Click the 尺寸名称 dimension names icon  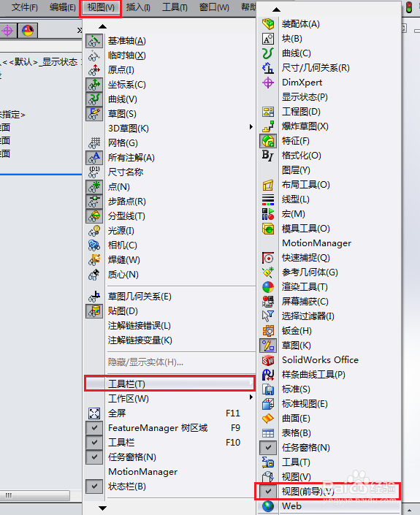click(x=94, y=172)
